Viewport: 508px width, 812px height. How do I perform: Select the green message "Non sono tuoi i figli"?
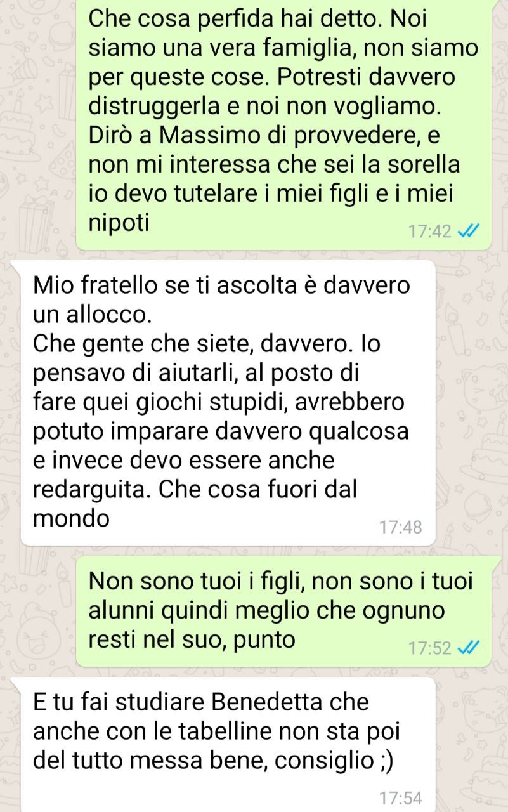click(283, 611)
